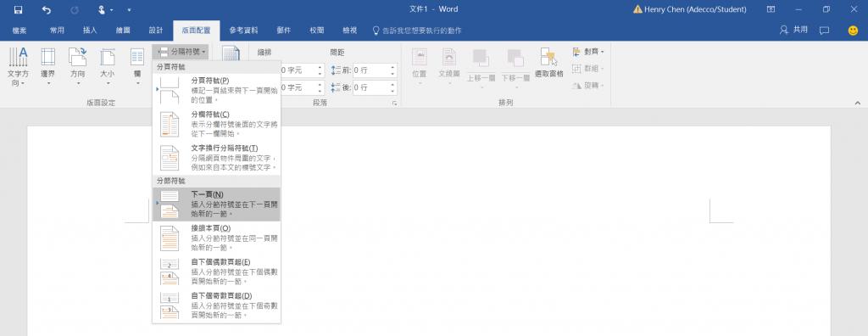
Task: Select 文字換行分隔符號(T) text wrapping break
Action: (216, 158)
